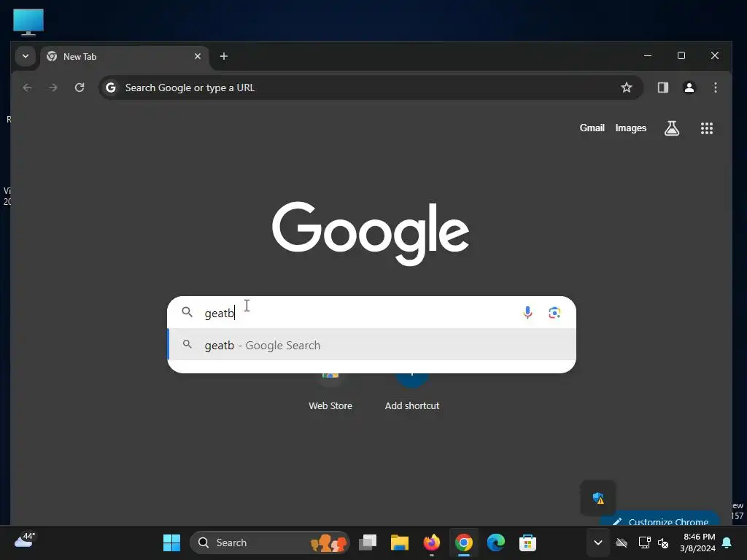Open Search Labs flask icon
747x560 pixels.
click(672, 128)
